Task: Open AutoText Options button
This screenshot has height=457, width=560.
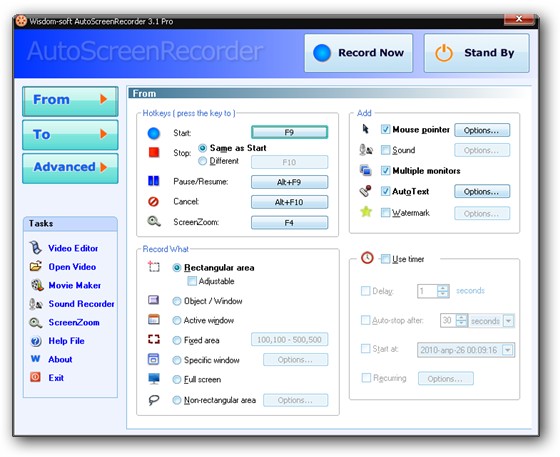Action: click(482, 192)
